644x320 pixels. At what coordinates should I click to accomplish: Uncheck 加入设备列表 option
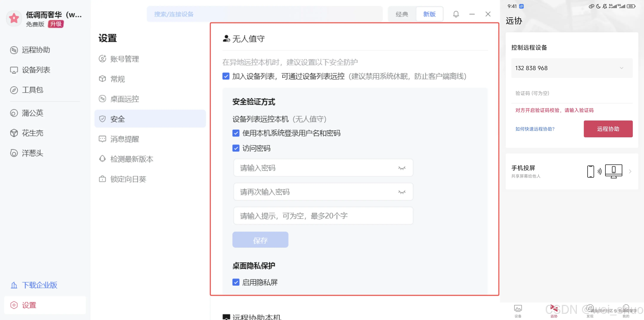click(x=226, y=76)
